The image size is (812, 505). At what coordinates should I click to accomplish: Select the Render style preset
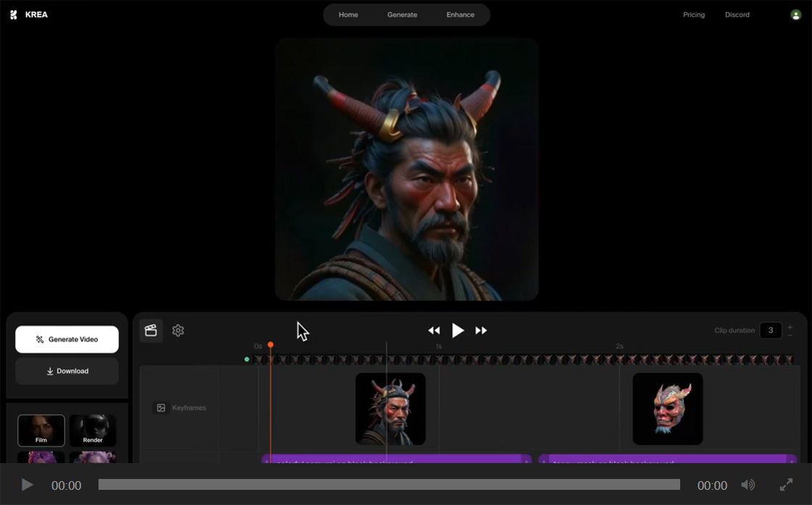coord(93,430)
